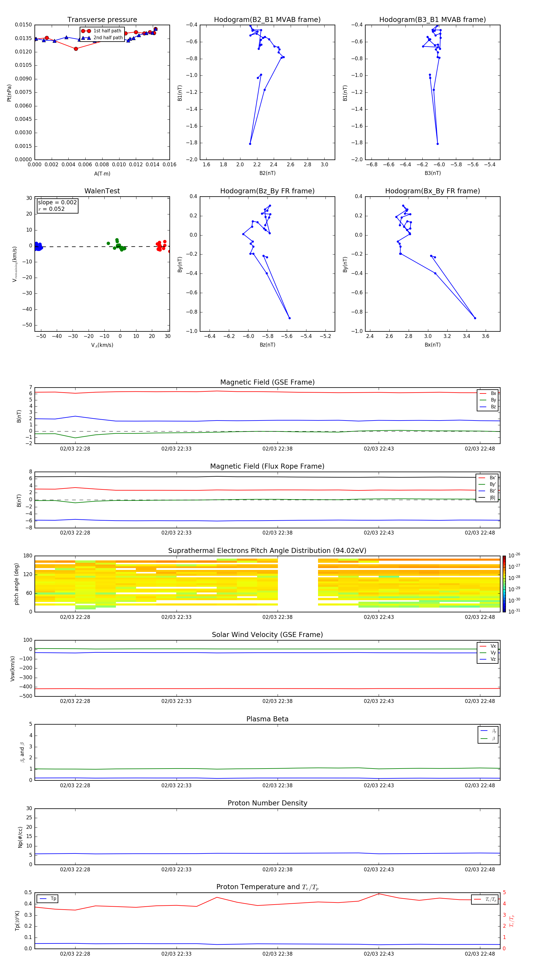Click the lowest point on the B2_B1 hodogram
The height and width of the screenshot is (980, 535).
(x=250, y=144)
